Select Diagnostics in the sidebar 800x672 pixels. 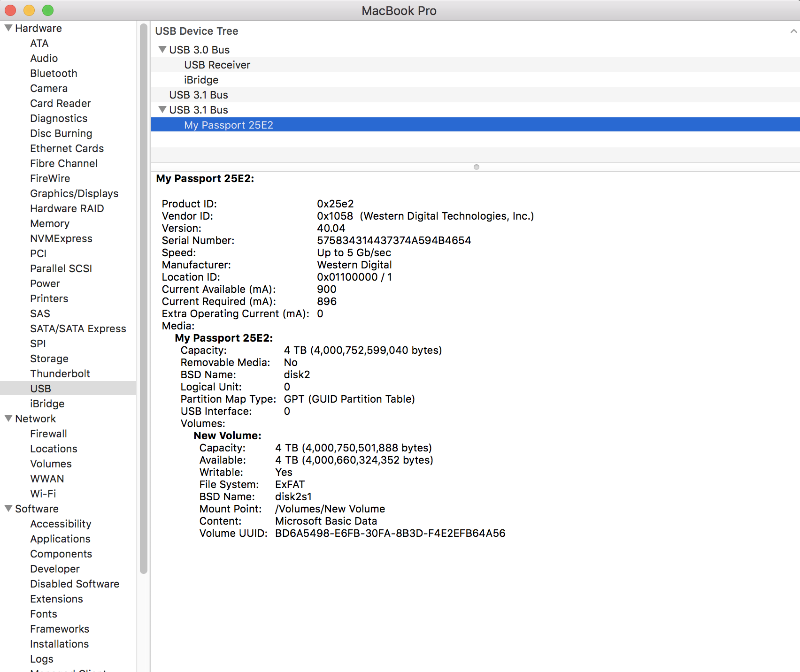click(x=59, y=118)
